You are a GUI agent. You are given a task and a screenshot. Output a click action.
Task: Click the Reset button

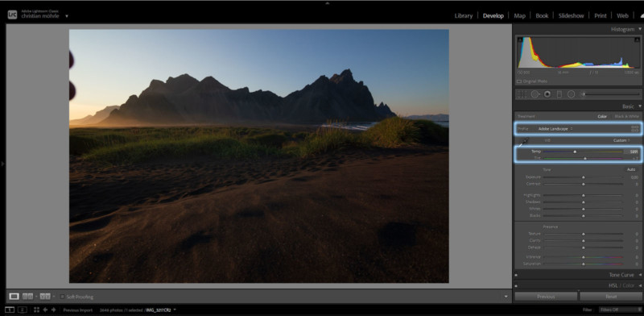(611, 297)
